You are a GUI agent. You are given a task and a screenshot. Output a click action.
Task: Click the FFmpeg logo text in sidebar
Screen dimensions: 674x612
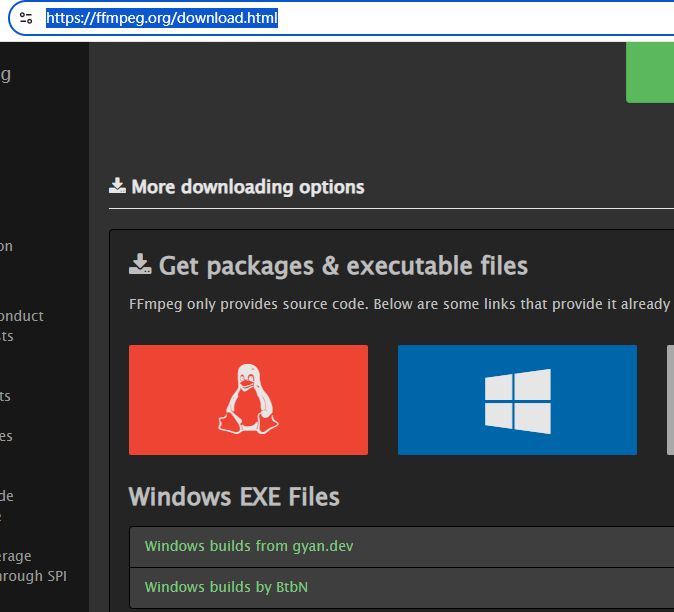[x=5, y=74]
